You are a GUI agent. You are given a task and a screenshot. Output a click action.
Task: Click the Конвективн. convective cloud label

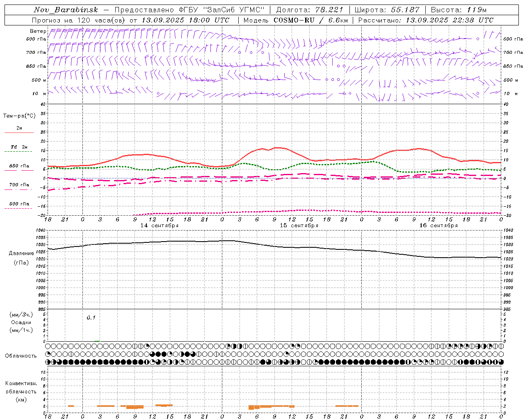21,383
